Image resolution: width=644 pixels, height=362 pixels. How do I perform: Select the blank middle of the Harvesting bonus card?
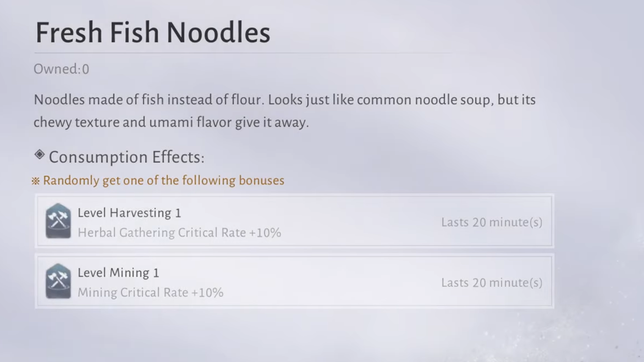pyautogui.click(x=357, y=222)
